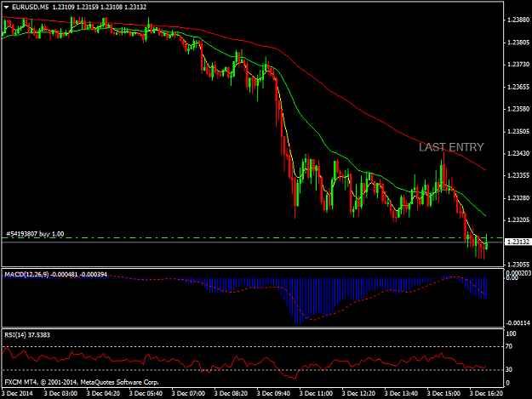532x399 pixels.
Task: Click the 1.23880 price scale value
Action: pos(518,20)
